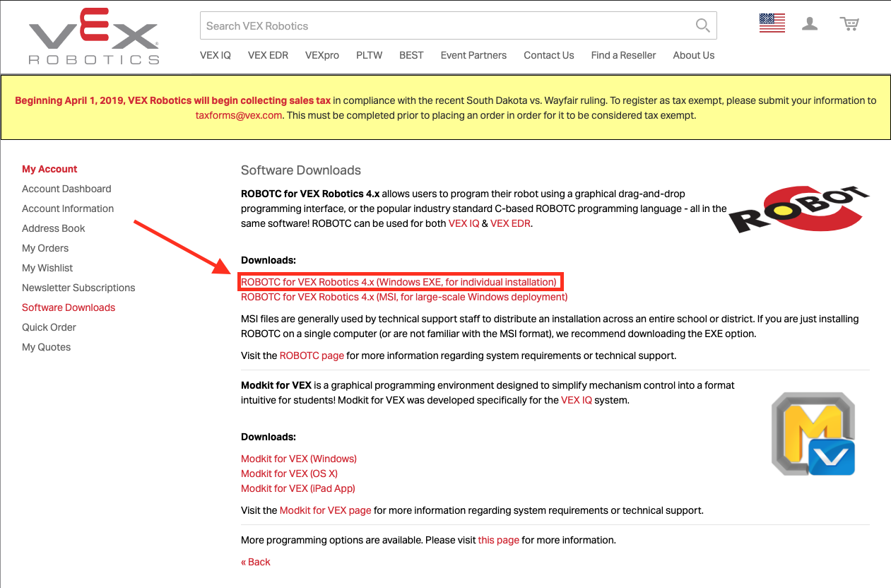Click 'this page' programming options link
The image size is (891, 588).
[499, 540]
